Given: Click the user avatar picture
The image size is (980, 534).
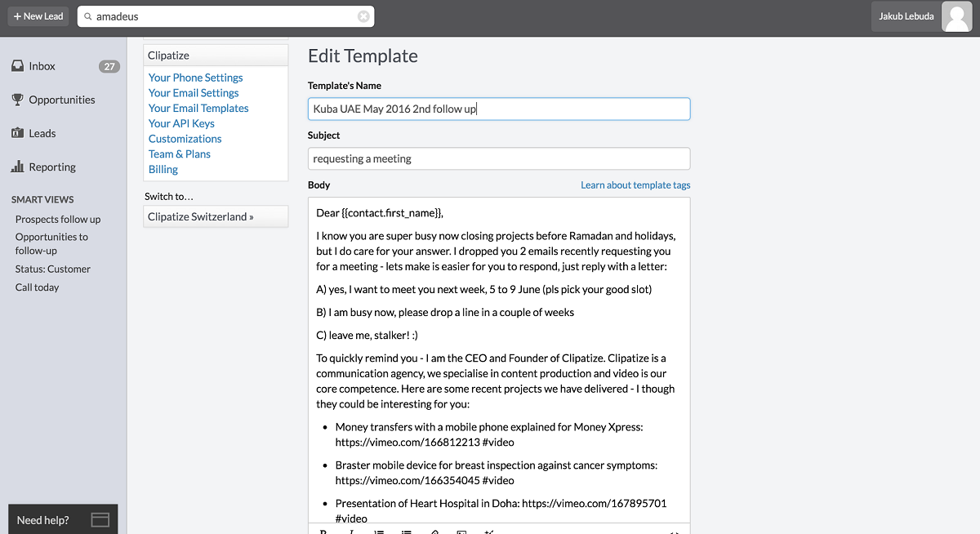Looking at the screenshot, I should click(956, 16).
